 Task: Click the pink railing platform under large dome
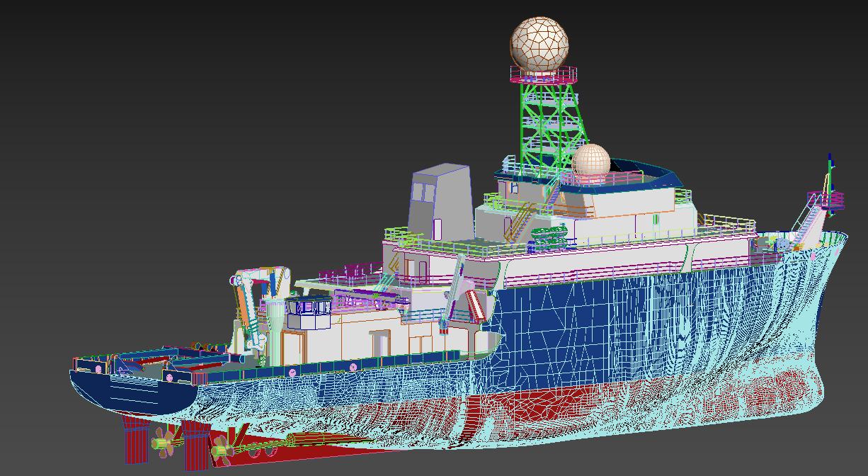[543, 74]
